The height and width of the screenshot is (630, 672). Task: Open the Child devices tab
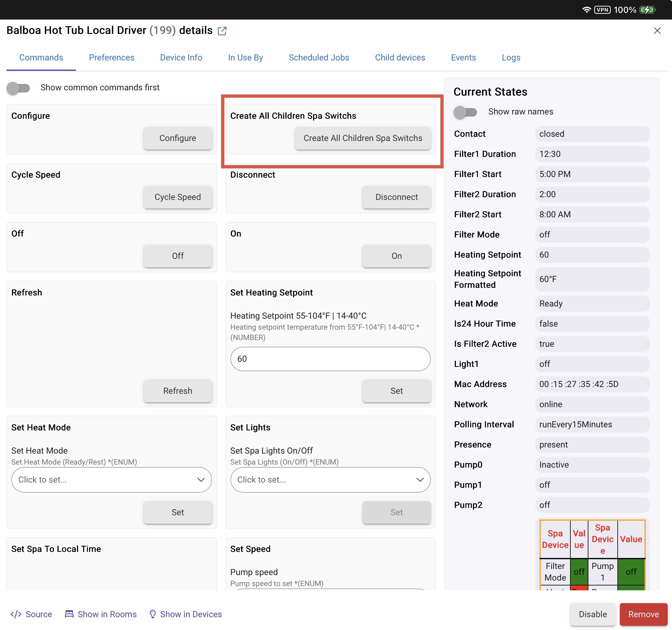pyautogui.click(x=399, y=57)
